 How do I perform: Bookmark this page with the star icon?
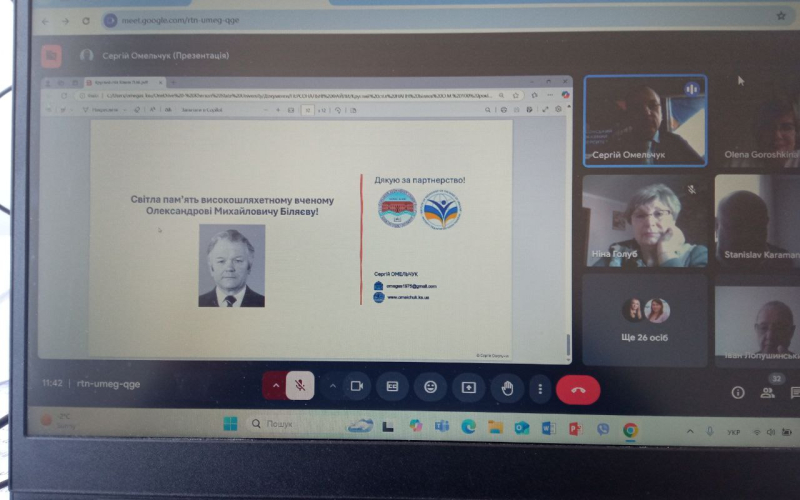click(781, 17)
